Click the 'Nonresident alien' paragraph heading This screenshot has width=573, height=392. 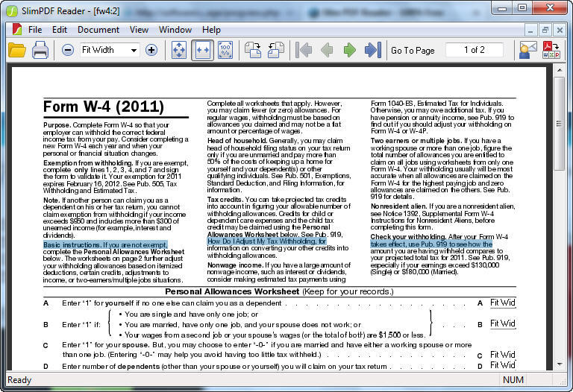pos(398,206)
